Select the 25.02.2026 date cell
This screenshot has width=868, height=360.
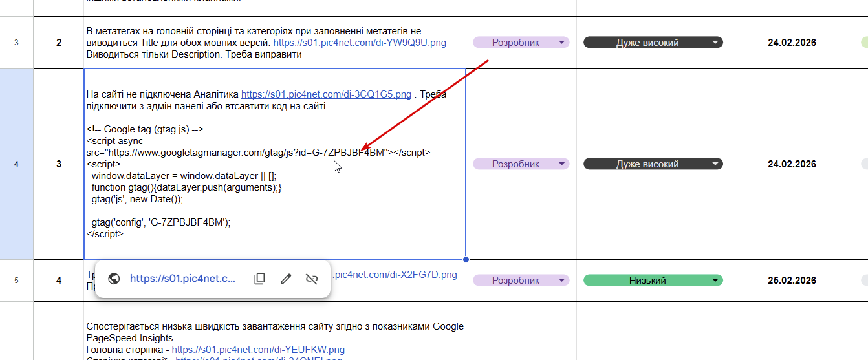(x=792, y=281)
